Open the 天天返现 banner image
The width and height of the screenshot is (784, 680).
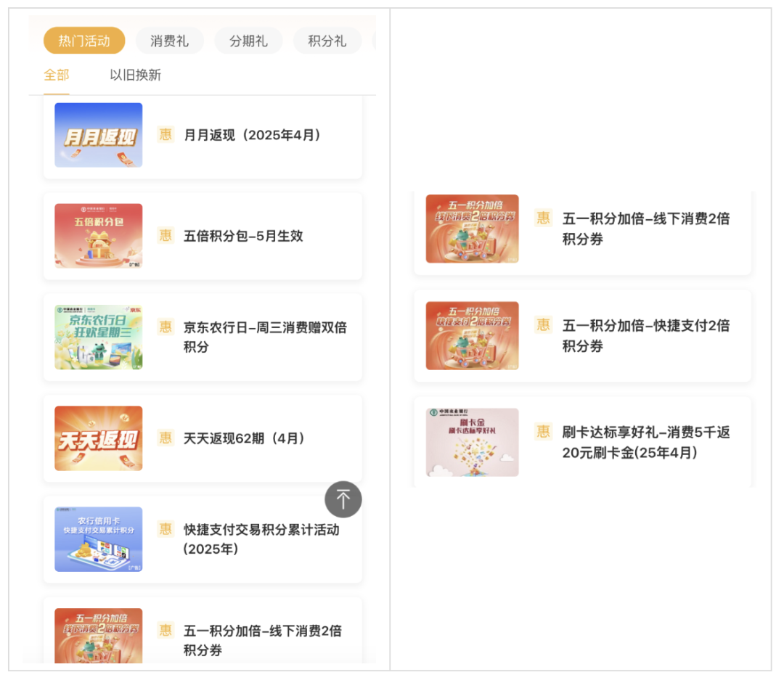point(99,438)
